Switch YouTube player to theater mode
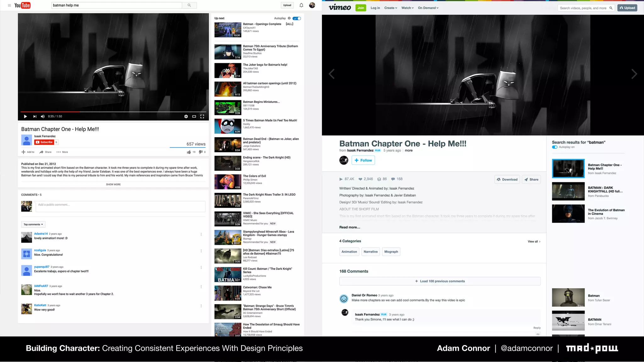Image resolution: width=644 pixels, height=362 pixels. pyautogui.click(x=194, y=117)
